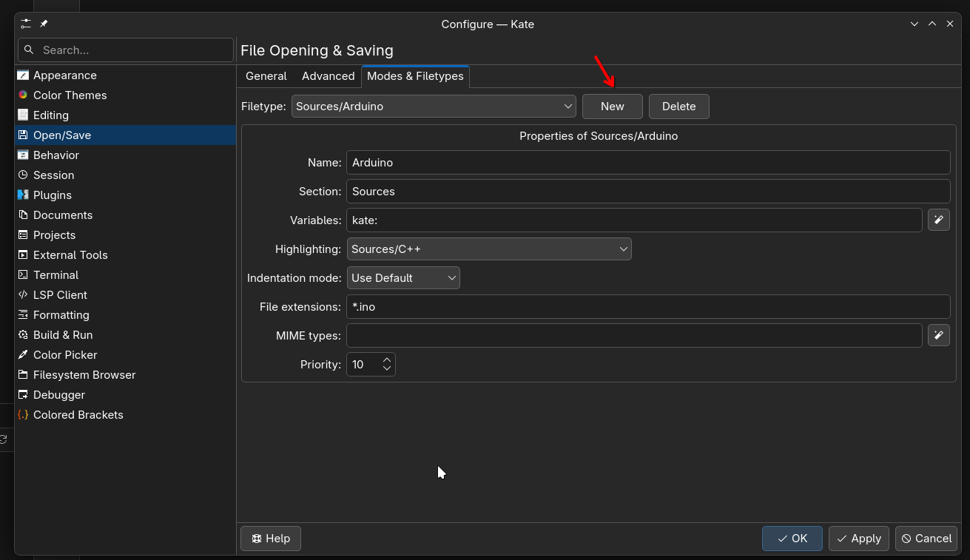Screen dimensions: 970x560
Task: Decrease the Priority value with down arrow
Action: [x=386, y=368]
